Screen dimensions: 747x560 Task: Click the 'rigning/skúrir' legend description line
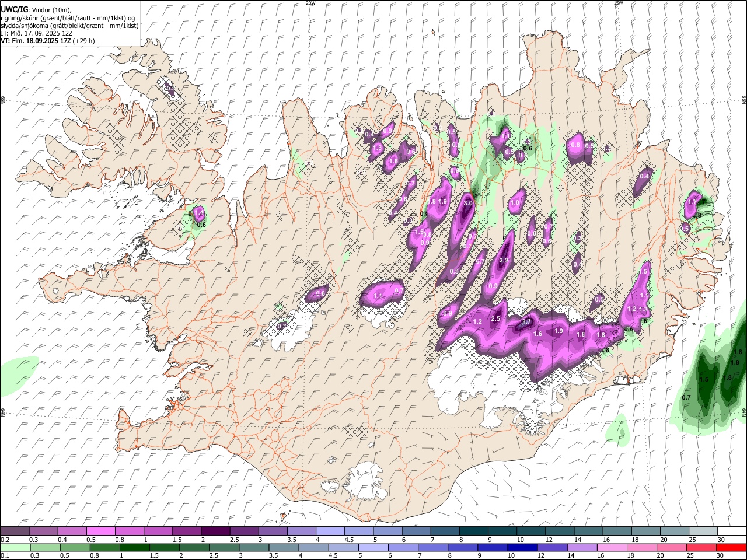(x=68, y=17)
